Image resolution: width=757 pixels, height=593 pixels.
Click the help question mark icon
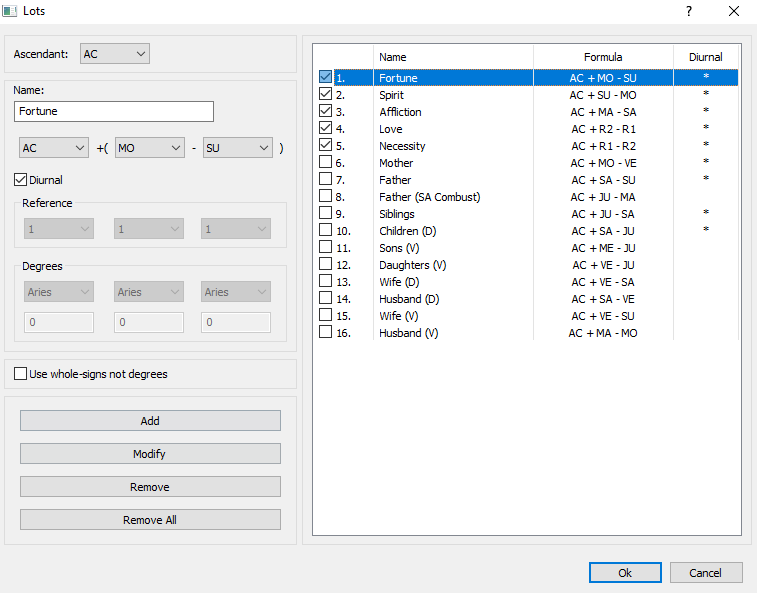[x=688, y=12]
